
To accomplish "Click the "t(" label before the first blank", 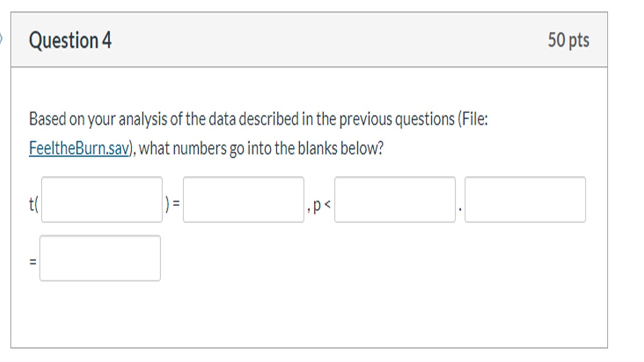I will pos(34,205).
